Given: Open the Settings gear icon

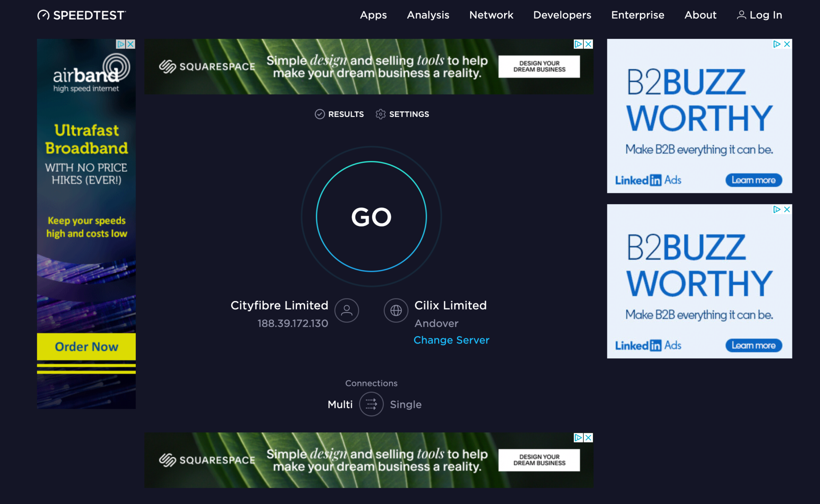Looking at the screenshot, I should (381, 114).
